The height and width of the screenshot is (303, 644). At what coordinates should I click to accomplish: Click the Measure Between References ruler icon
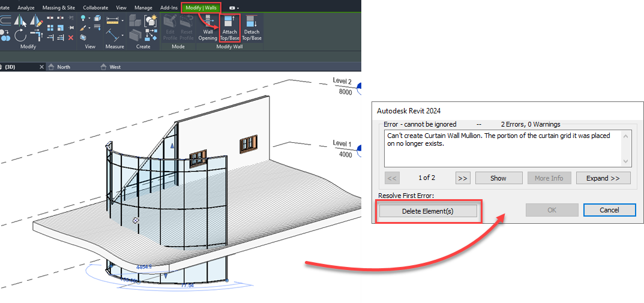113,20
